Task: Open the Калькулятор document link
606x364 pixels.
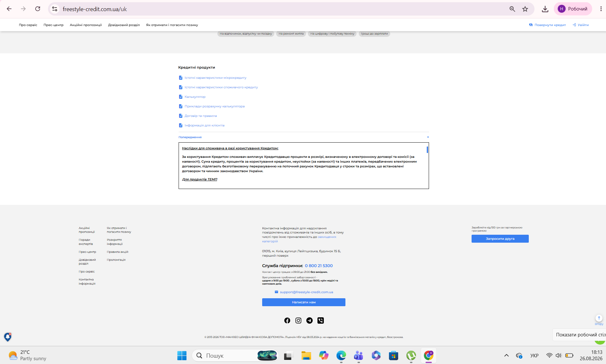Action: (195, 97)
